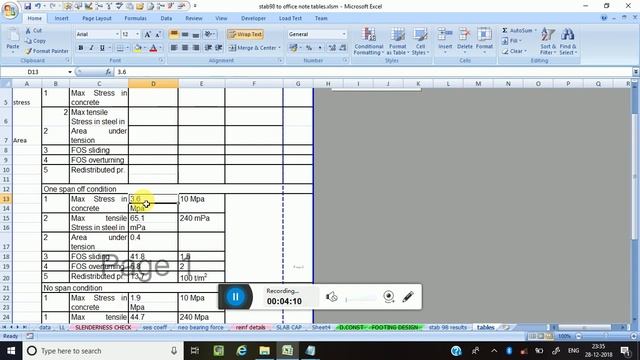Switch to the Page Layout tab

point(97,18)
